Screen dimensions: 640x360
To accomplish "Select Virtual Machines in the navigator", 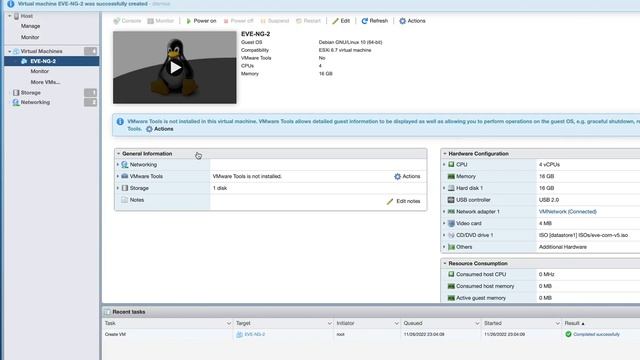I will pyautogui.click(x=41, y=51).
